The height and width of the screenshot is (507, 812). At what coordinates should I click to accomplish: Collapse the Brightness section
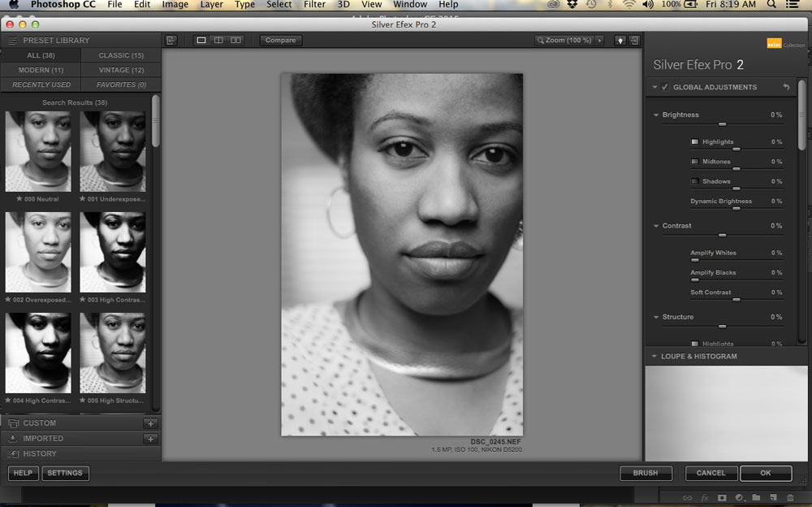656,115
